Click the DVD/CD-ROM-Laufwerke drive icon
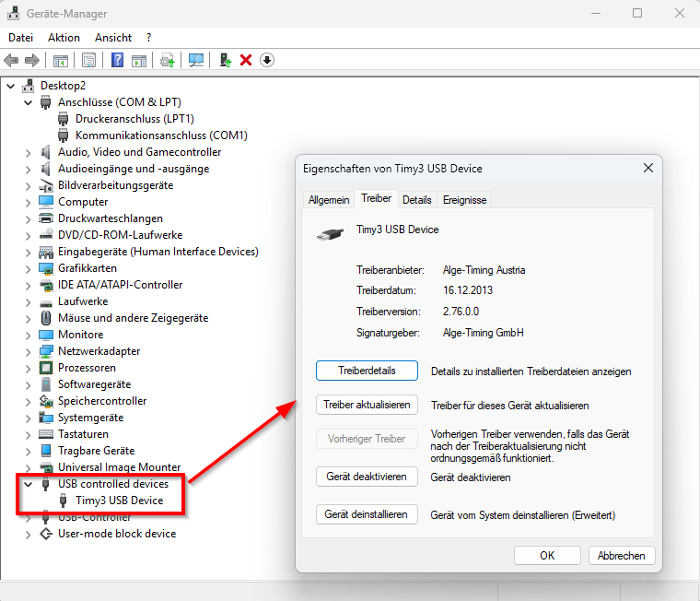700x601 pixels. [46, 234]
